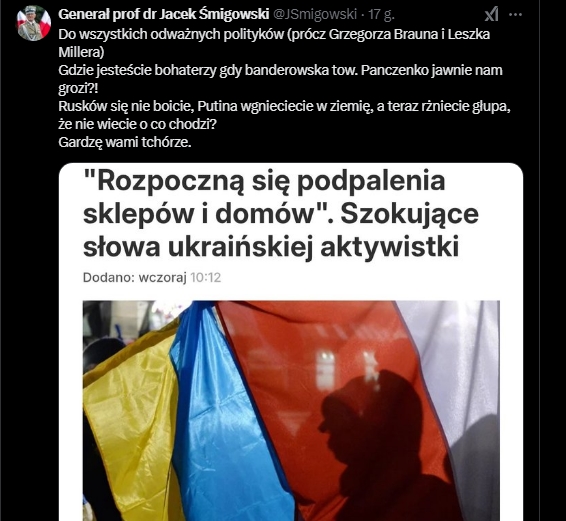Open Generał prof dr Jacek Śmigowski profile name
Screen dimensions: 566x521
point(164,14)
